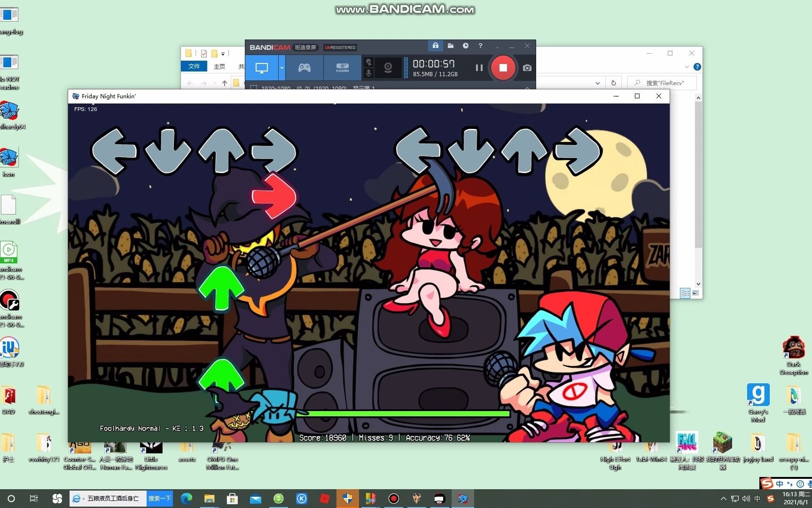The width and height of the screenshot is (812, 508).
Task: Switch File Explorer to details view
Action: click(x=686, y=293)
